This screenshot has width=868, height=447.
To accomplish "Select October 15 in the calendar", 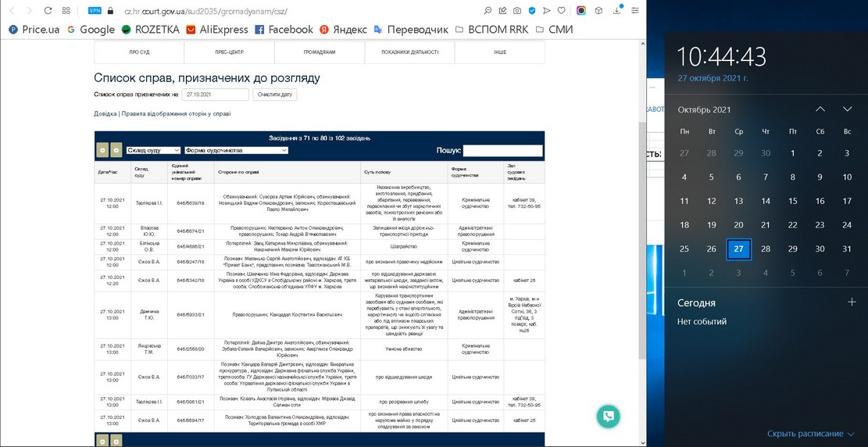I will [793, 201].
